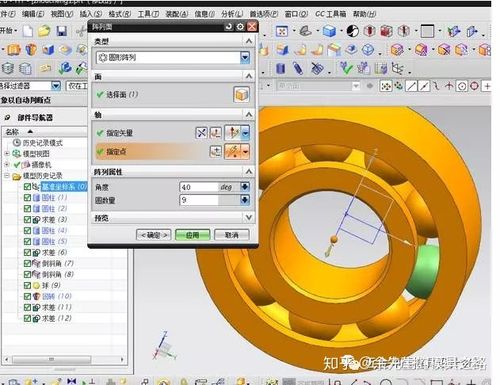Click the midpoint snap line icon
Viewport: 500px width, 385px height.
click(424, 86)
